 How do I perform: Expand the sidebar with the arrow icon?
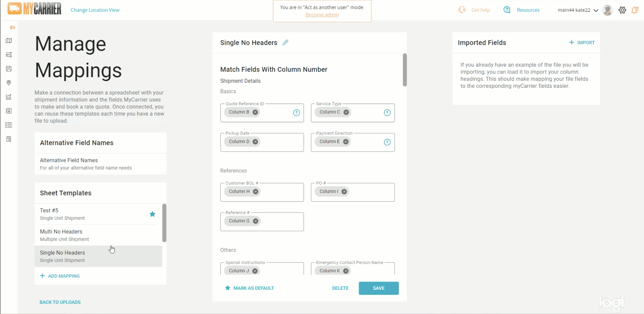click(x=13, y=27)
